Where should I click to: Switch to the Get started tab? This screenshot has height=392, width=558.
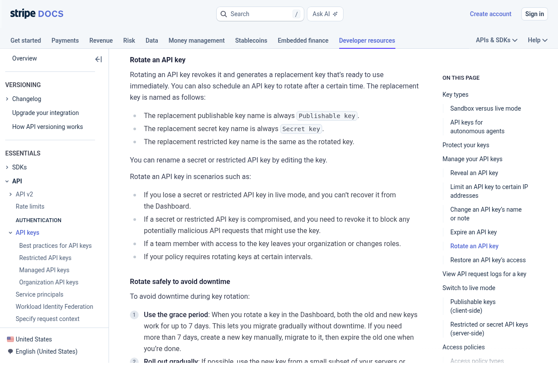[26, 41]
